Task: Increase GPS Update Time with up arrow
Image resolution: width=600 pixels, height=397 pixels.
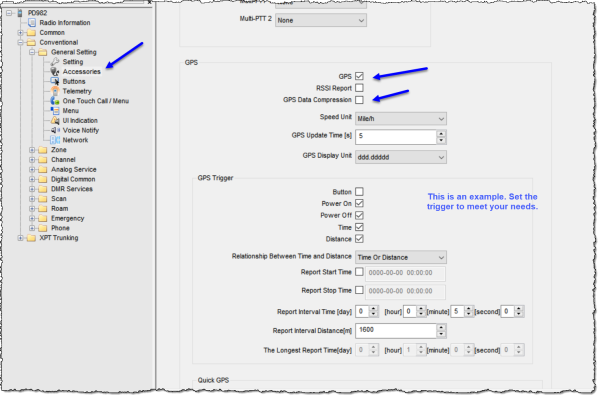Action: coord(441,134)
